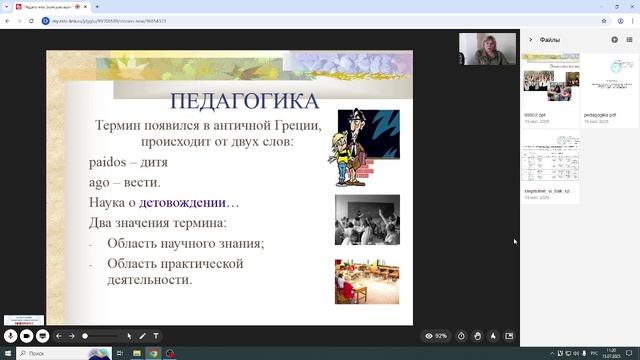The image size is (640, 360).
Task: Click the browser address bar URL
Action: (x=109, y=21)
